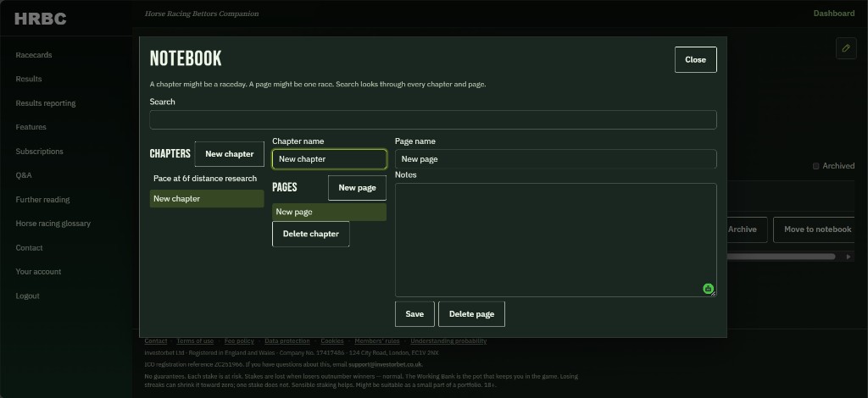The width and height of the screenshot is (868, 398).
Task: Open Further reading
Action: tap(42, 200)
